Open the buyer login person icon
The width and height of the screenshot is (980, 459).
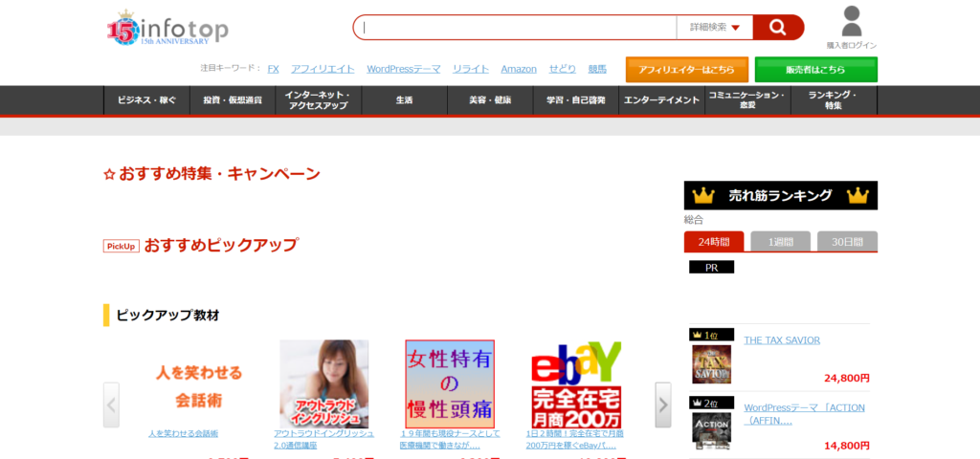851,21
